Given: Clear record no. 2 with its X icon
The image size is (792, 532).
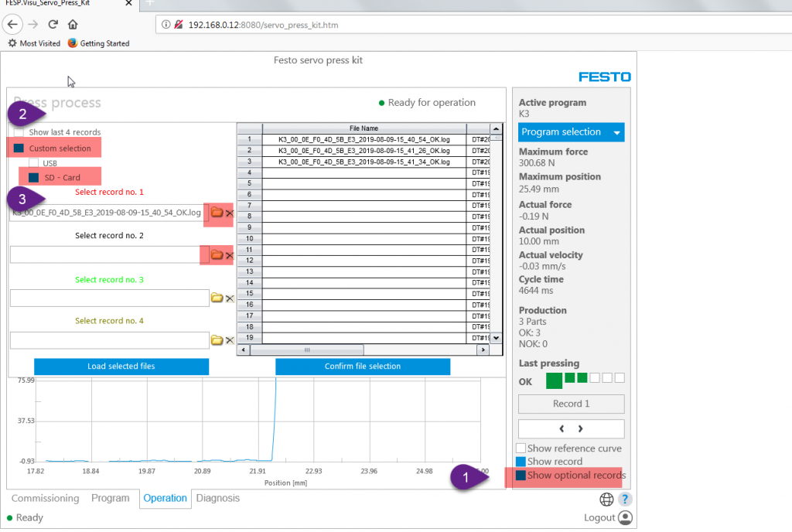Looking at the screenshot, I should tap(229, 255).
